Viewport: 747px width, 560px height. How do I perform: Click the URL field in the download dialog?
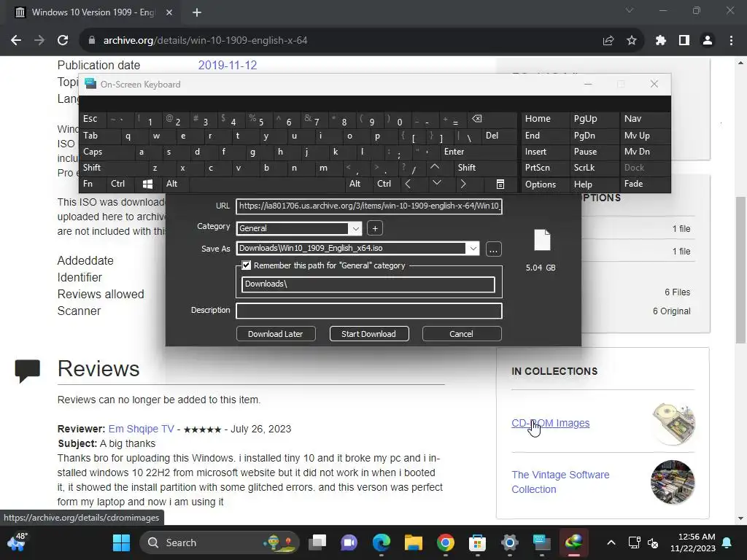click(368, 206)
